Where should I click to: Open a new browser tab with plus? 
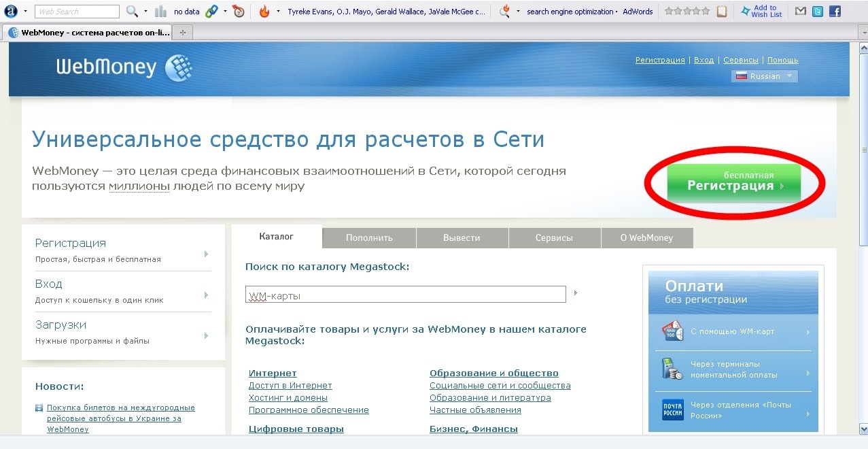coord(183,33)
